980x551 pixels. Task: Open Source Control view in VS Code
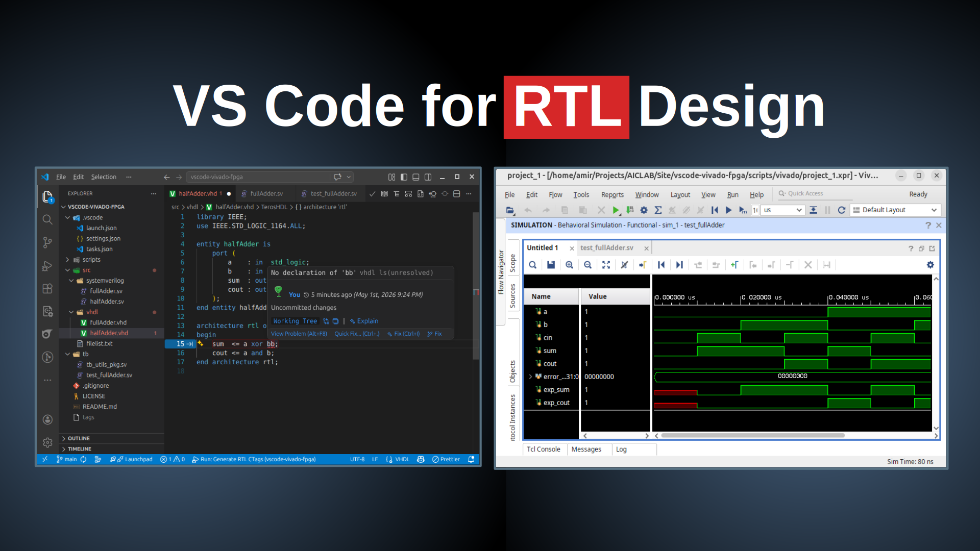pyautogui.click(x=47, y=242)
